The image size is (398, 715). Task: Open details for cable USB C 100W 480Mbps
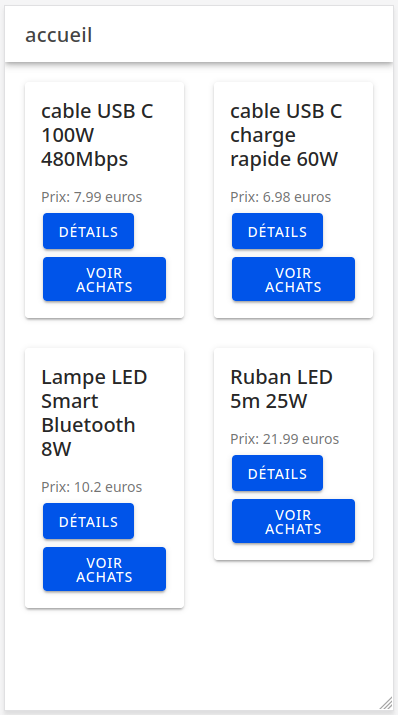coord(88,231)
